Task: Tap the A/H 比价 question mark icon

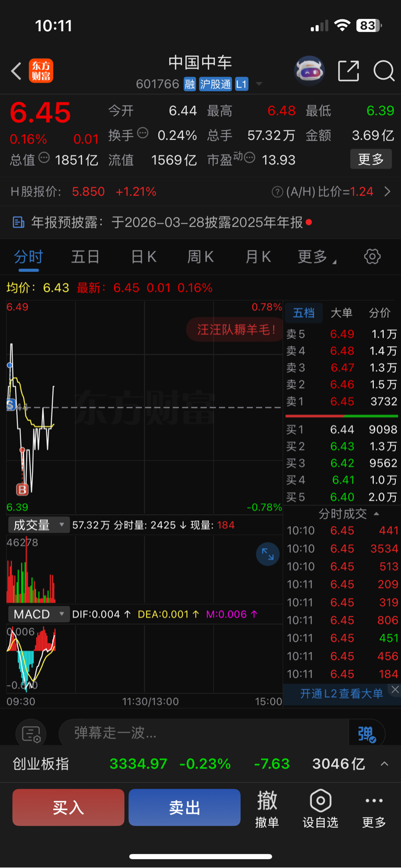Action: [x=277, y=192]
